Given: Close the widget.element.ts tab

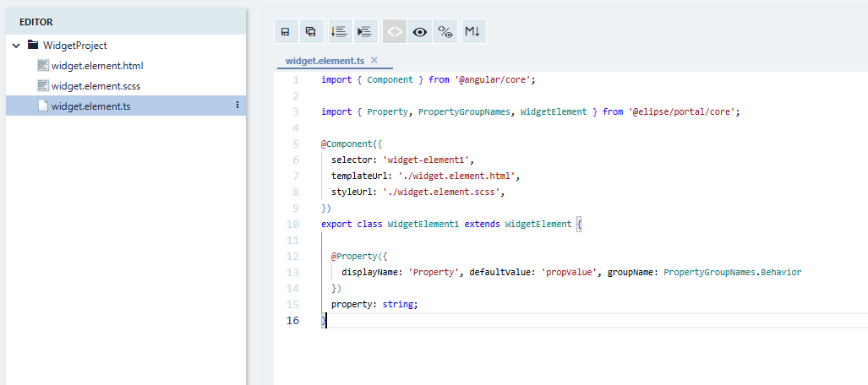Looking at the screenshot, I should pos(374,60).
